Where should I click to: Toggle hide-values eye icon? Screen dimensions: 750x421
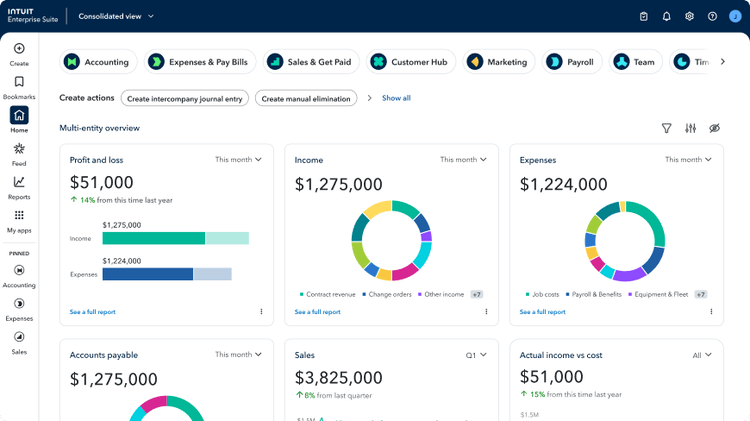tap(715, 128)
